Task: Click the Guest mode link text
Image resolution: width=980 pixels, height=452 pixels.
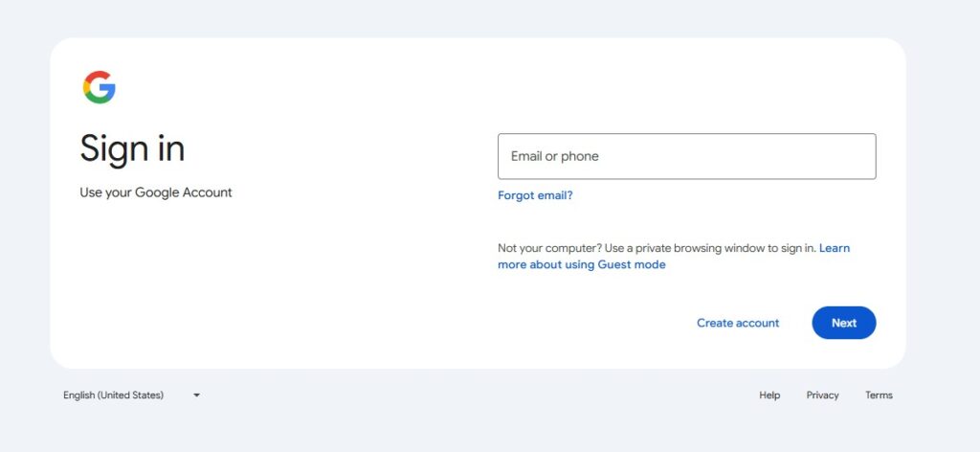Action: [x=632, y=264]
